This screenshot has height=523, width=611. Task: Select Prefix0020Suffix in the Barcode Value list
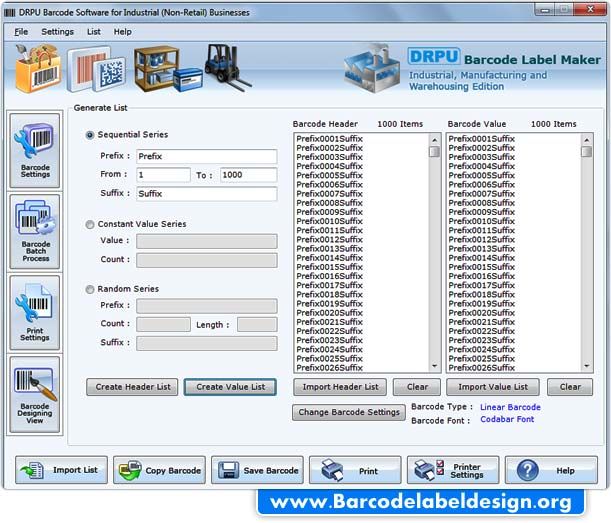(x=482, y=313)
